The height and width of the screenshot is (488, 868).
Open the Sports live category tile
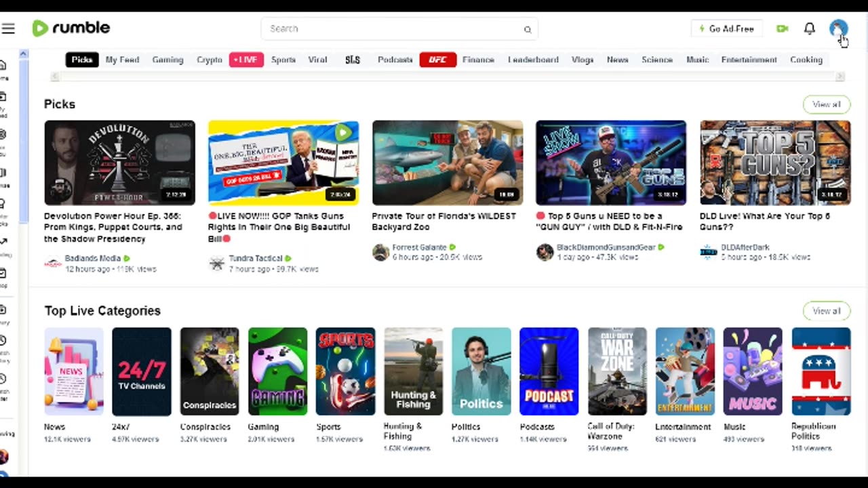click(345, 371)
